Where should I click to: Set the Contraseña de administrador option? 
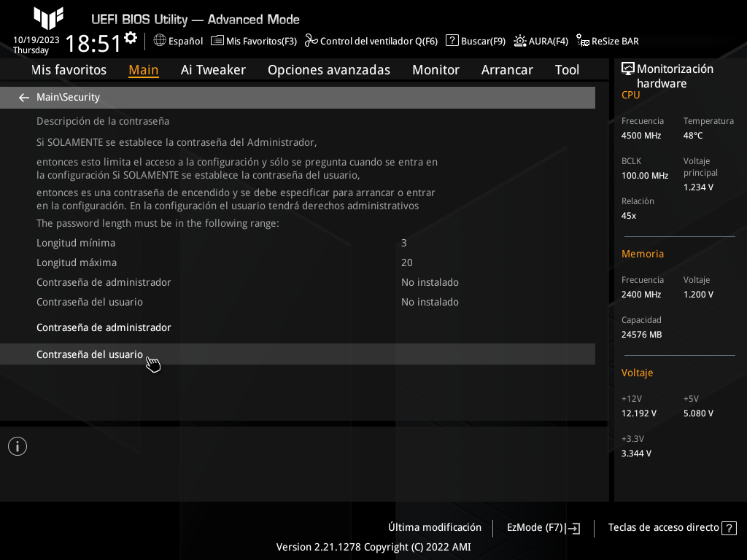coord(104,327)
